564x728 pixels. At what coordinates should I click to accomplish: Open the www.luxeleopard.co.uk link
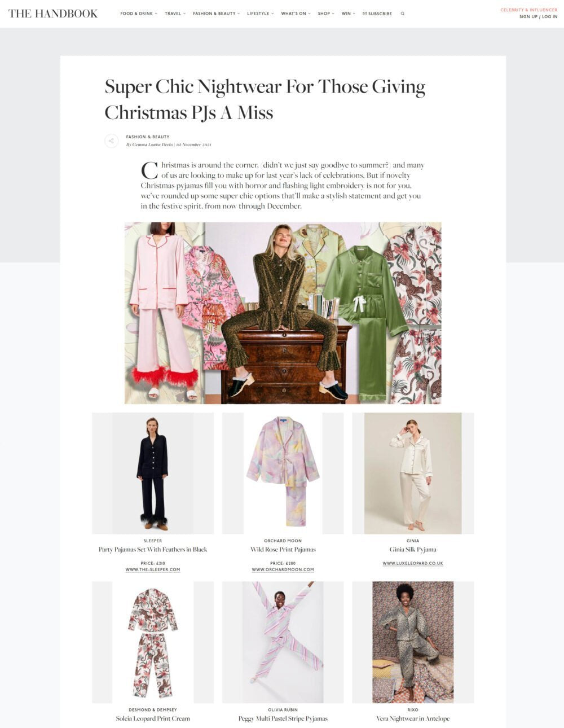[x=413, y=563]
